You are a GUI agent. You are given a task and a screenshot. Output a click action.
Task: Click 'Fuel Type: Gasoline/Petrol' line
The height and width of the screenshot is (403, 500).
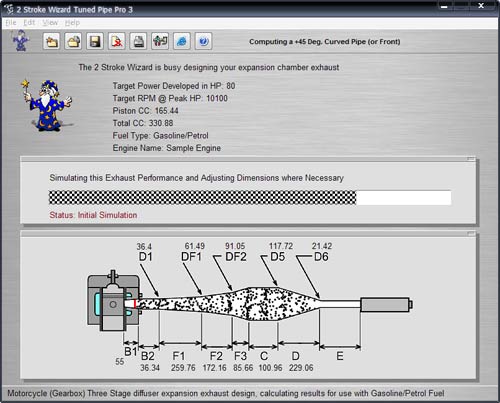coord(160,136)
